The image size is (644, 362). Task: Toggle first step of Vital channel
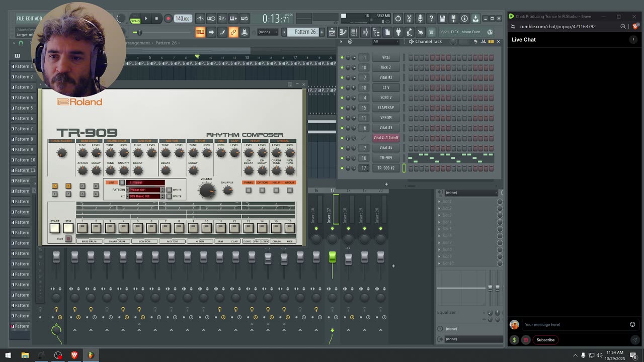(411, 57)
